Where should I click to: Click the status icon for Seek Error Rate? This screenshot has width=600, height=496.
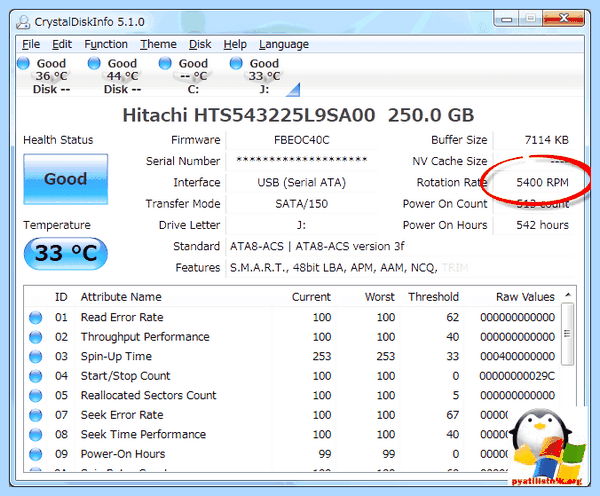[36, 415]
